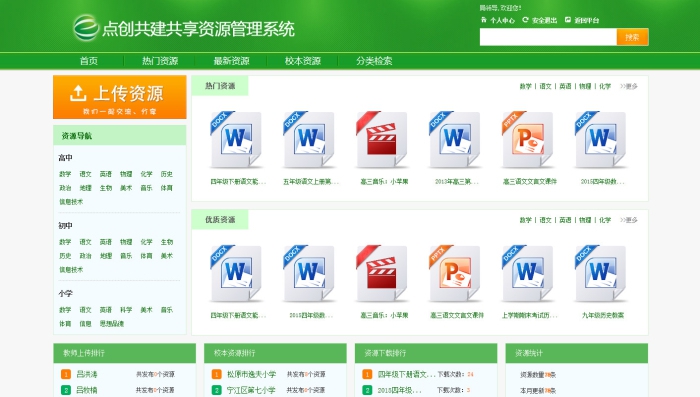The image size is (700, 397).
Task: Select 信息技术 under 高中 in 资源导航
Action: [x=71, y=202]
